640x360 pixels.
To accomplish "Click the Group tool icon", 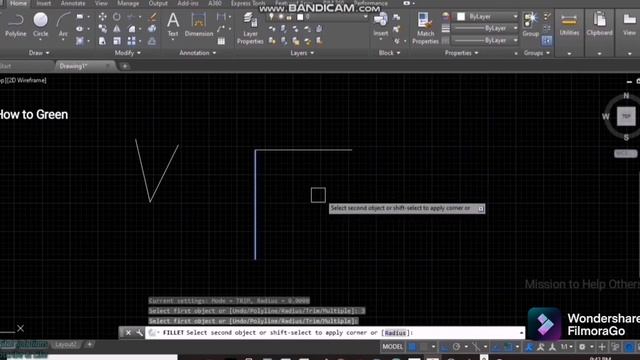I will click(x=531, y=24).
